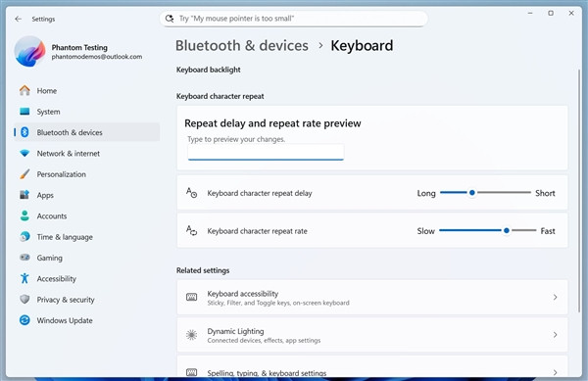The width and height of the screenshot is (588, 381).
Task: Click the Accounts person icon
Action: 24,215
